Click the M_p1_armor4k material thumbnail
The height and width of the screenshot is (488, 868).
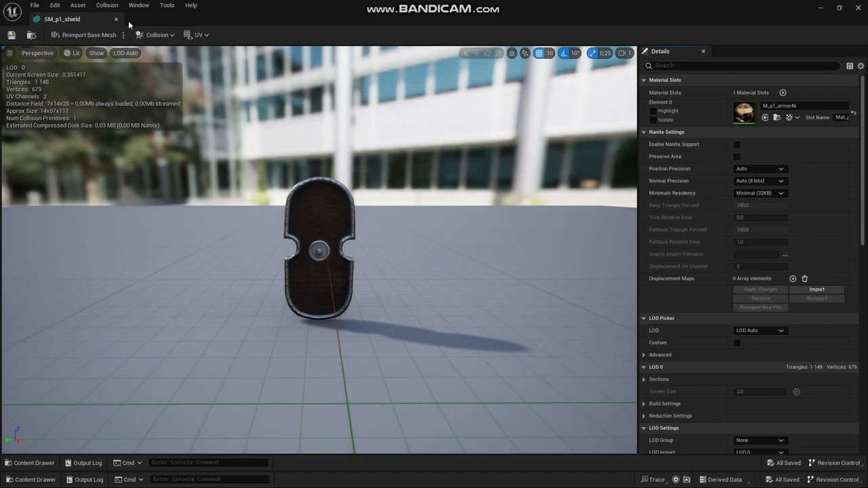point(744,113)
